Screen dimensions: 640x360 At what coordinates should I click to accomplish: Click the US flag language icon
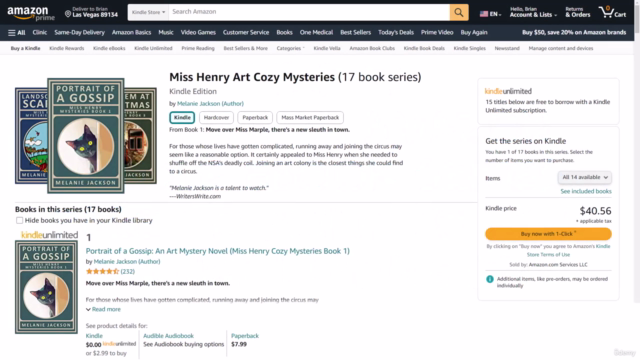tap(484, 14)
